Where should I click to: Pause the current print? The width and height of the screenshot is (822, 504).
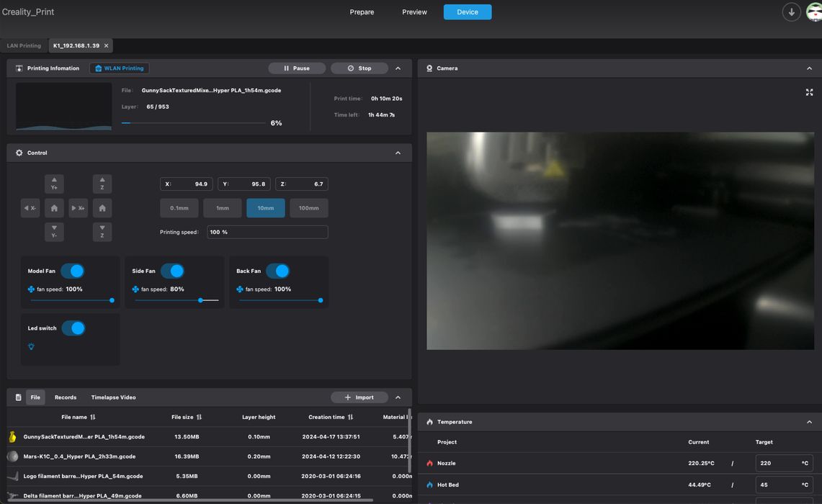(x=296, y=68)
